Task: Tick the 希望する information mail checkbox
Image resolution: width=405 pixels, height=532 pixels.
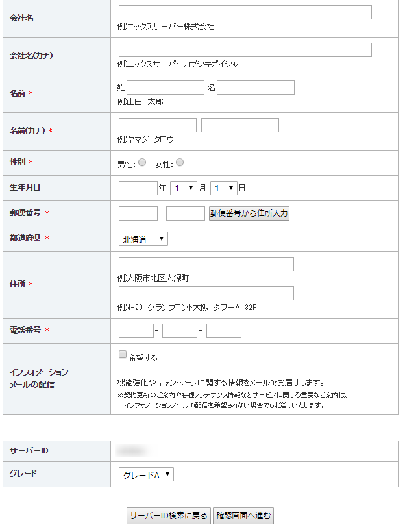Action: [x=123, y=354]
